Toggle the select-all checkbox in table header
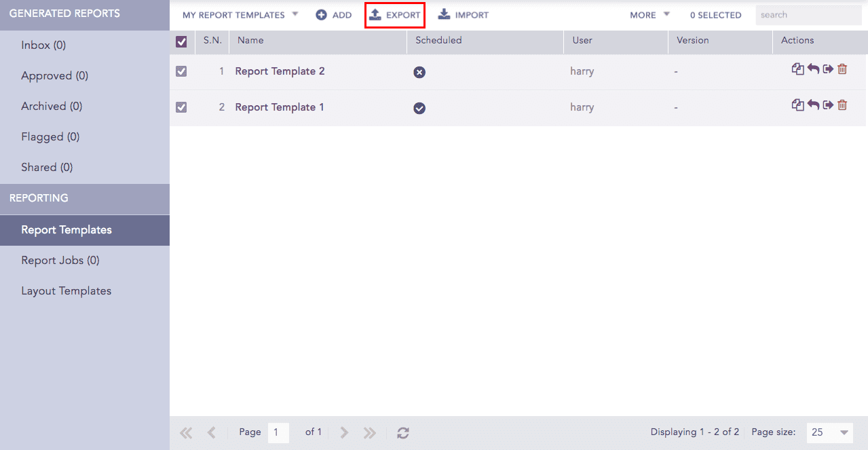Screen dimensions: 868x450 (x=181, y=42)
